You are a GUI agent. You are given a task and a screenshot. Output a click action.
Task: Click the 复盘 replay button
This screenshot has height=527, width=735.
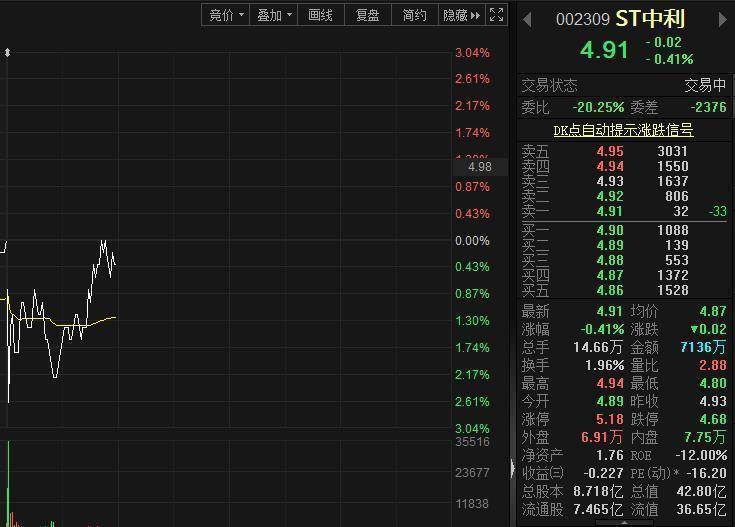[x=368, y=15]
